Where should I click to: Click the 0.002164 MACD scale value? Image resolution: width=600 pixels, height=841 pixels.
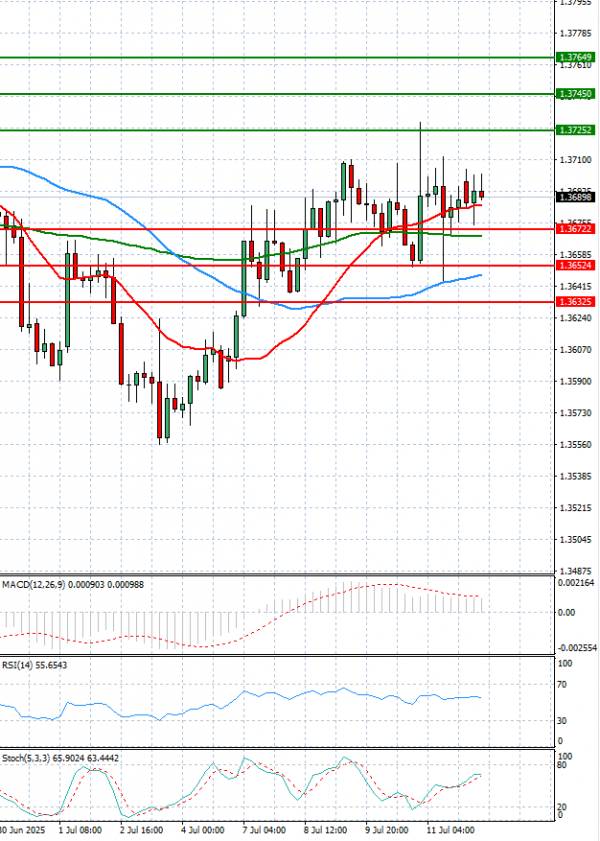[x=576, y=583]
